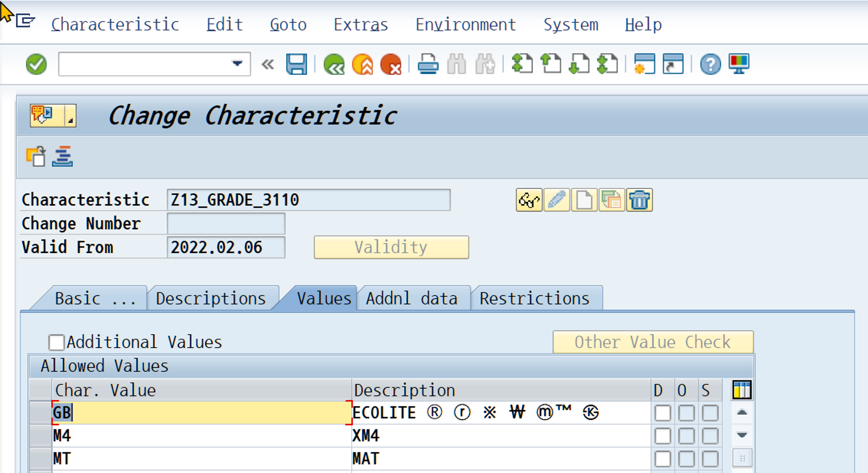Image resolution: width=868 pixels, height=473 pixels.
Task: Open the Goto menu
Action: click(288, 24)
